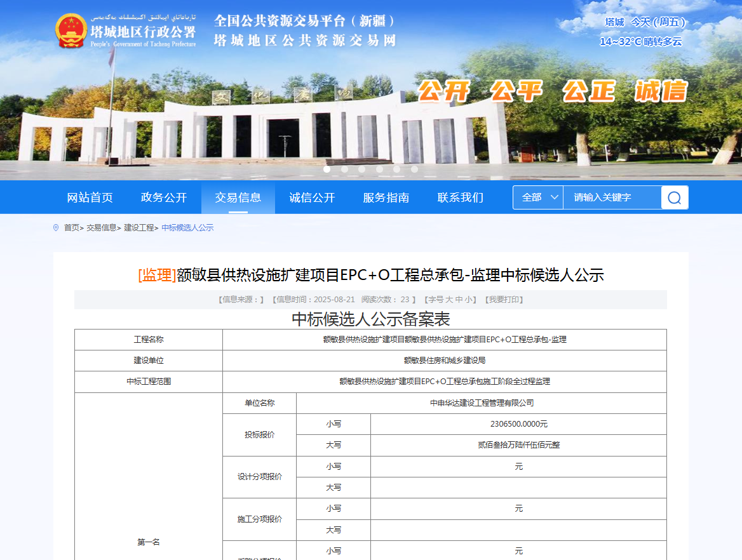Open the 服务指南 nav tab
The width and height of the screenshot is (742, 560).
click(386, 197)
